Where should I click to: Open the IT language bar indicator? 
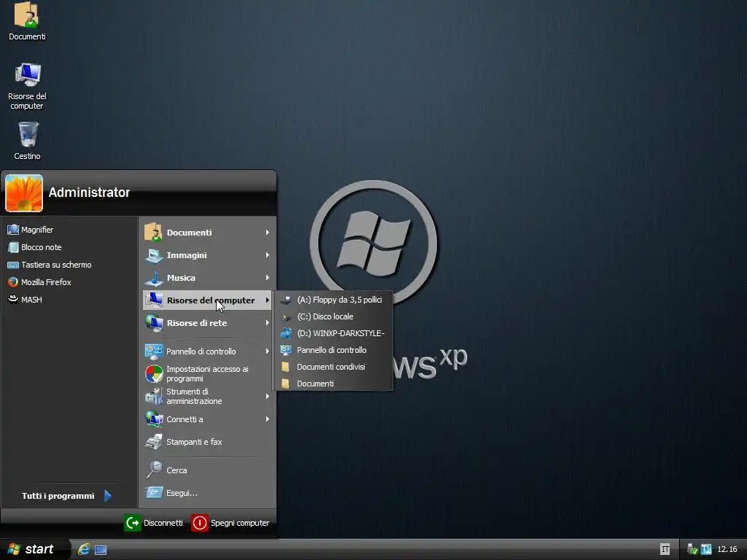665,550
